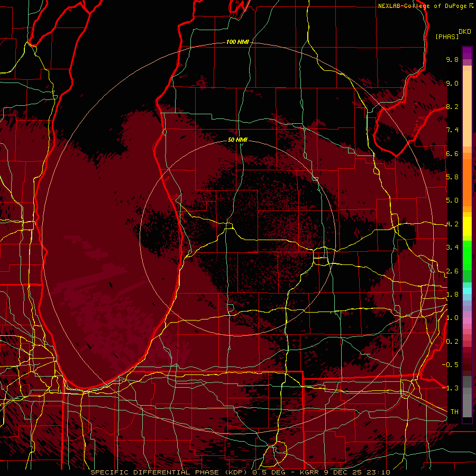Click the 1.0 scale value

[452, 318]
